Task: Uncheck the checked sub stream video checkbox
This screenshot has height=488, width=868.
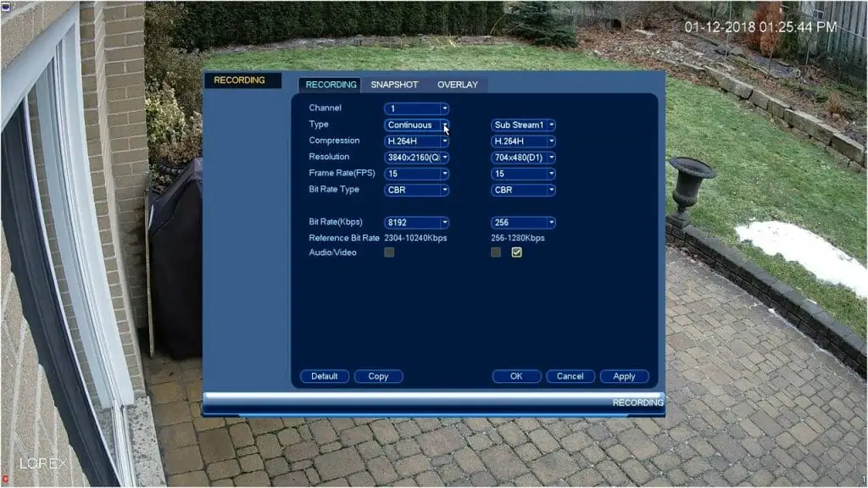Action: [x=516, y=252]
